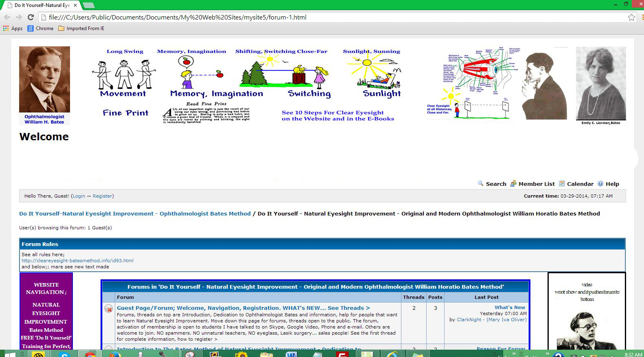Click the Login link
Image resolution: width=644 pixels, height=357 pixels.
pos(79,196)
